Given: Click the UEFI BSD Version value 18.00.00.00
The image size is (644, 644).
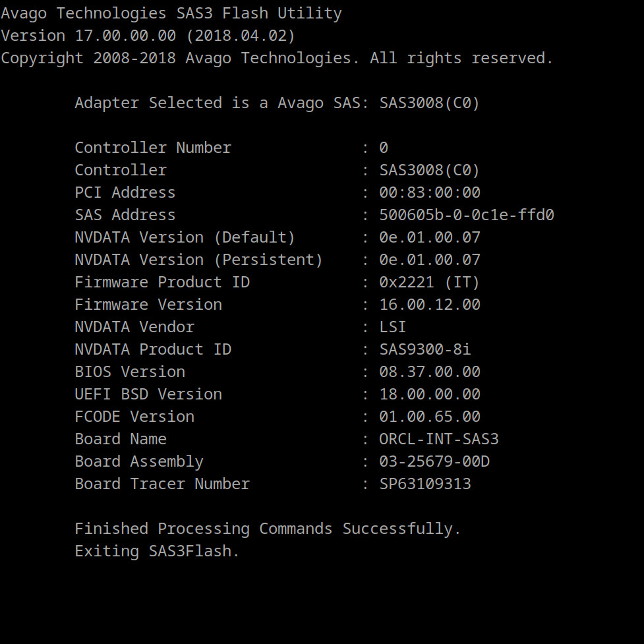Looking at the screenshot, I should (x=429, y=394).
